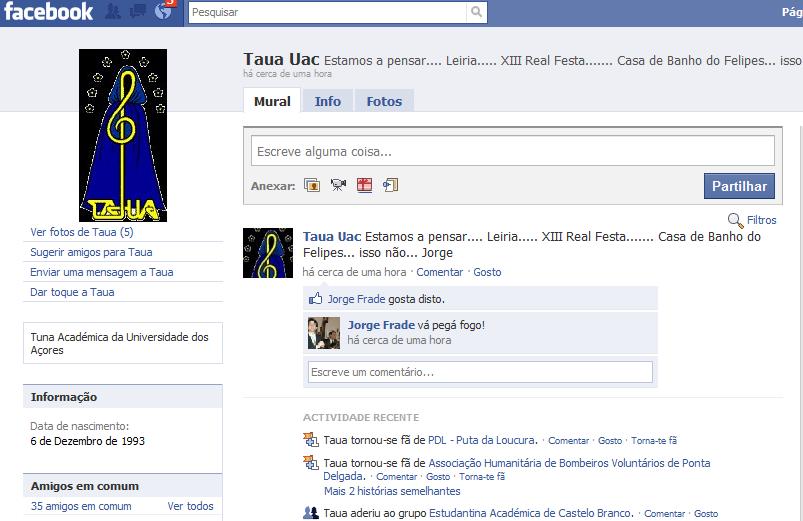803x521 pixels.
Task: Attach a gift using the gift icon
Action: click(x=364, y=185)
